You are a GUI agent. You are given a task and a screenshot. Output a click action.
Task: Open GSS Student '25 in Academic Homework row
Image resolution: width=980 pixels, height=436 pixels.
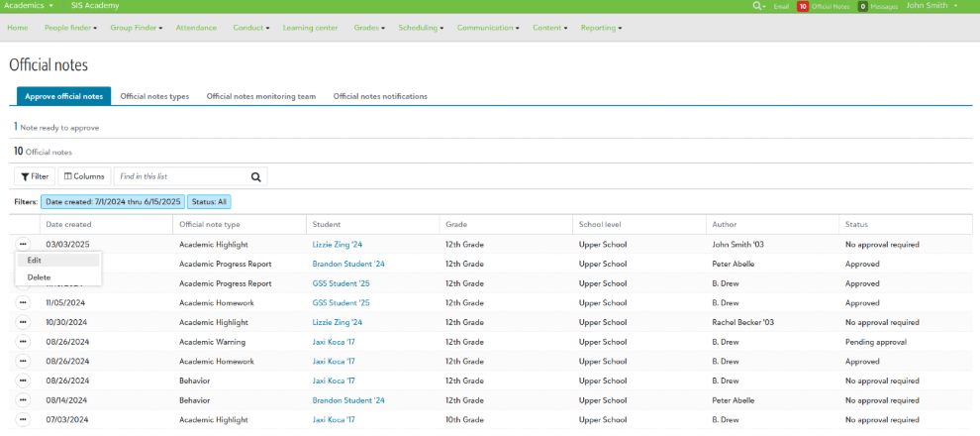(x=341, y=303)
